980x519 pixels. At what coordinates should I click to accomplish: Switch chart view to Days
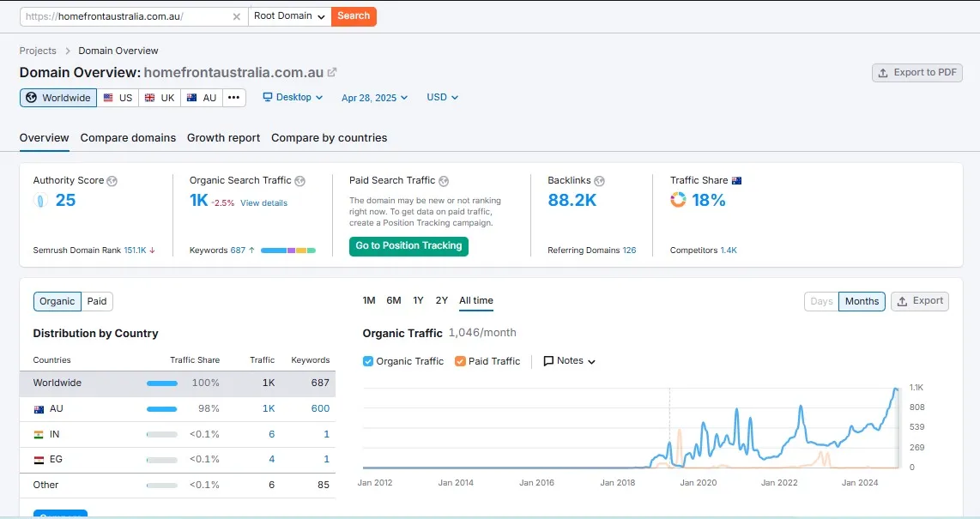tap(821, 301)
